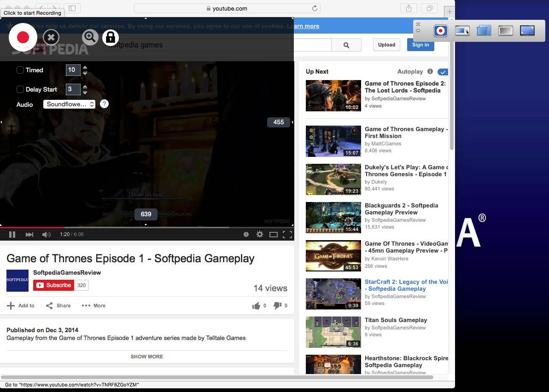Image resolution: width=549 pixels, height=392 pixels.
Task: Open the More options menu under video
Action: tap(93, 306)
